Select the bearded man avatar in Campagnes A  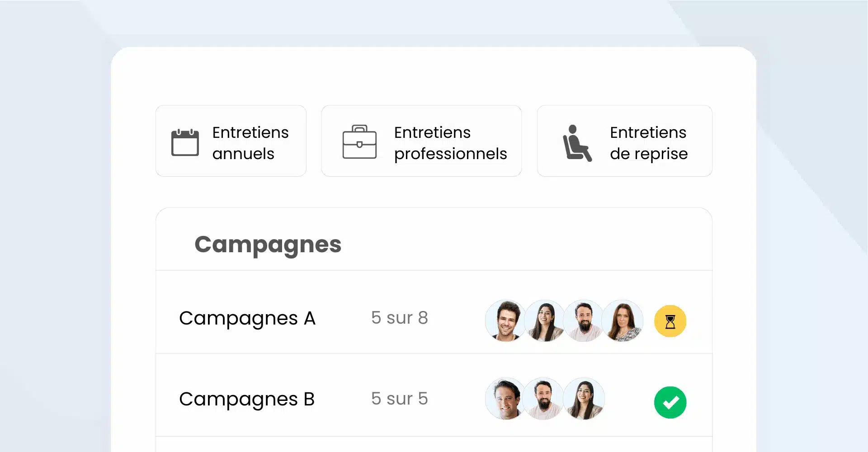[584, 320]
